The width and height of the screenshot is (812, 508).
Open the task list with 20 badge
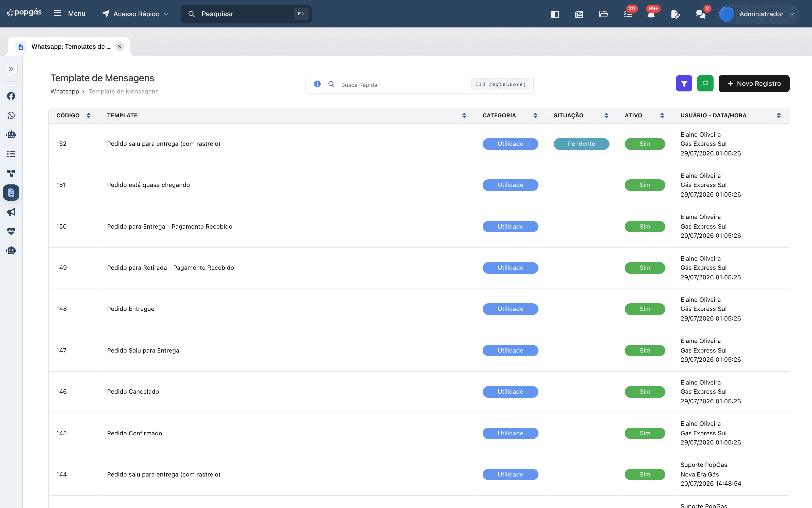pyautogui.click(x=628, y=14)
